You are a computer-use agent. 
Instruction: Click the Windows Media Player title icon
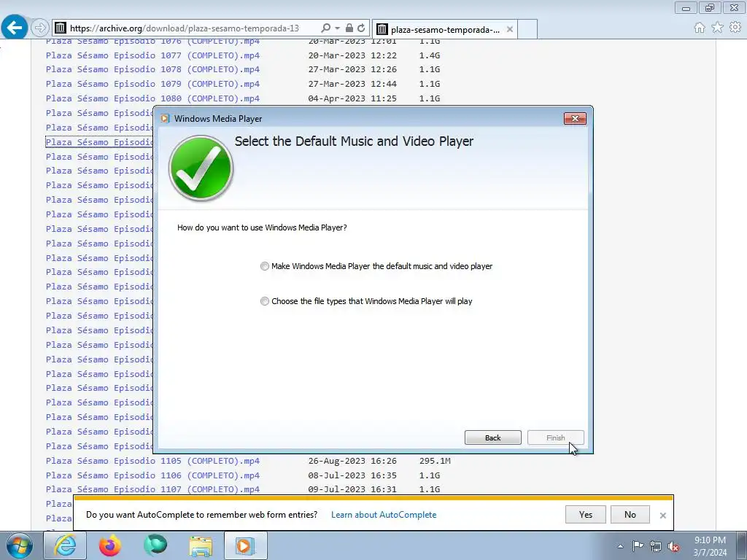[x=165, y=119]
